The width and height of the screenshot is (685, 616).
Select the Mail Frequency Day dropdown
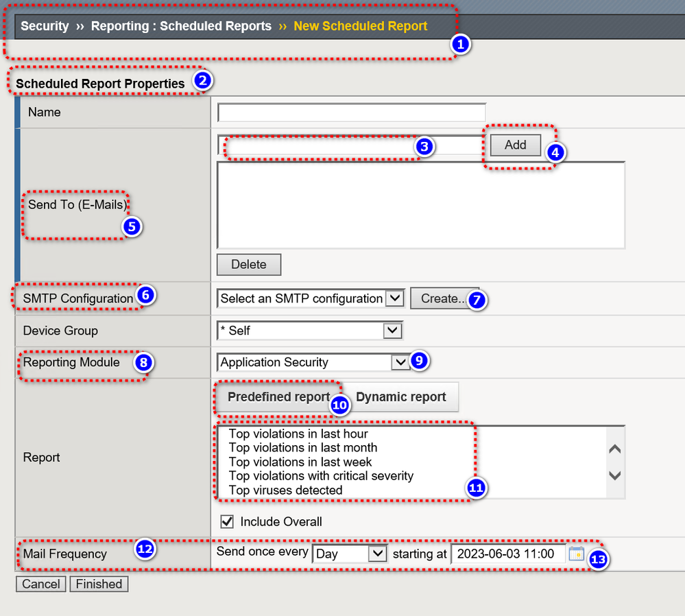(350, 554)
